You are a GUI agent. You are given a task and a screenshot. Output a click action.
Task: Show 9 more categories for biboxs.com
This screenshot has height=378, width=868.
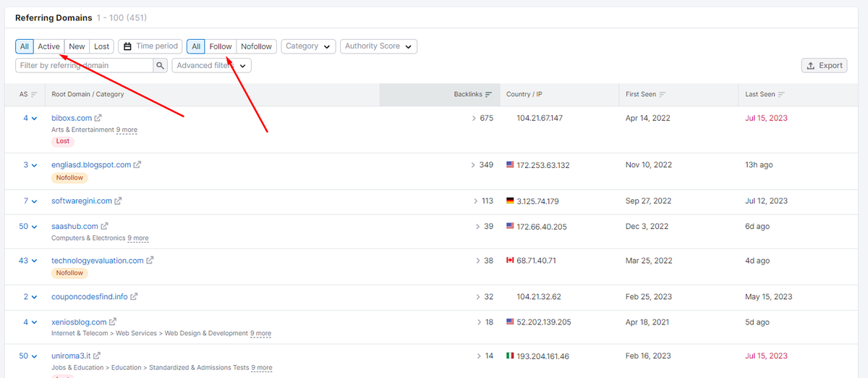127,130
